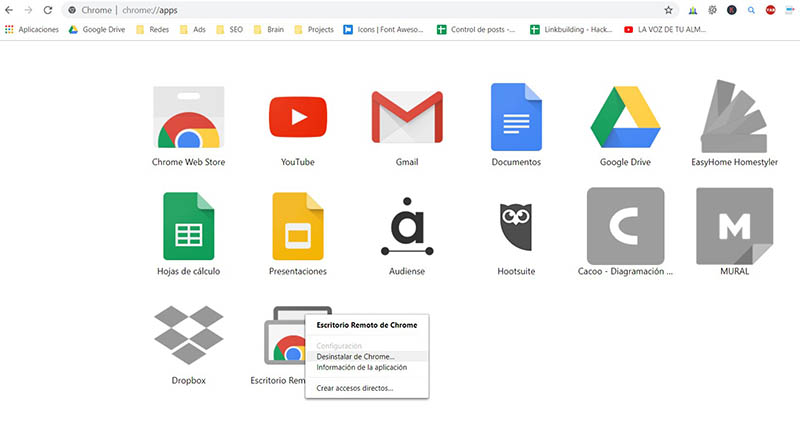The width and height of the screenshot is (800, 447).
Task: Reload the page with refresh icon
Action: pos(47,10)
